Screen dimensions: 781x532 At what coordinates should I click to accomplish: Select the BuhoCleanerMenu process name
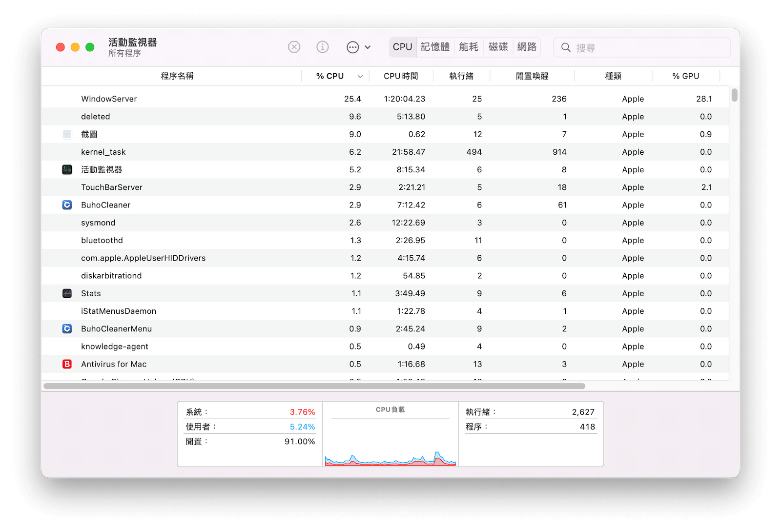(x=117, y=328)
